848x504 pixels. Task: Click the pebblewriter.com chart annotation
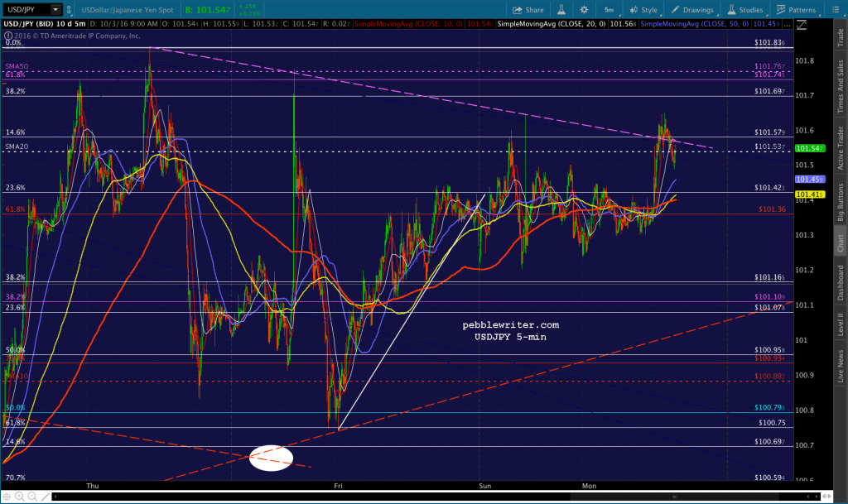[510, 324]
